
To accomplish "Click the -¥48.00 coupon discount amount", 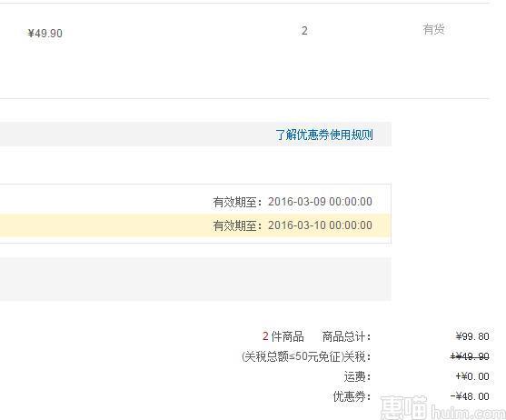I will [471, 396].
